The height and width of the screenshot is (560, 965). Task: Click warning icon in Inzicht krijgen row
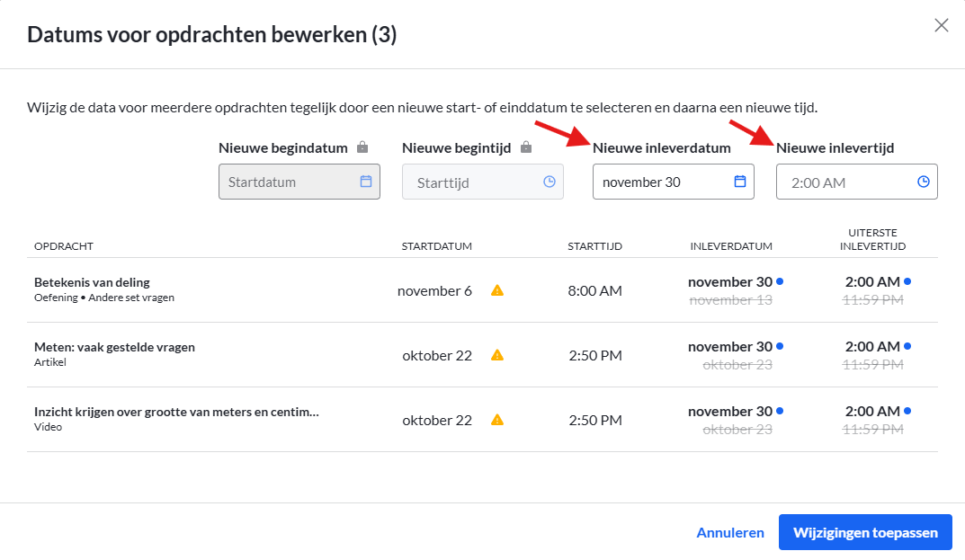pos(497,420)
